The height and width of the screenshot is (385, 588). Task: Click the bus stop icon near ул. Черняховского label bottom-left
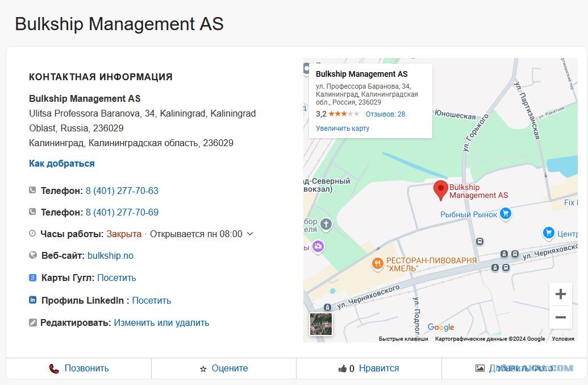pyautogui.click(x=327, y=308)
